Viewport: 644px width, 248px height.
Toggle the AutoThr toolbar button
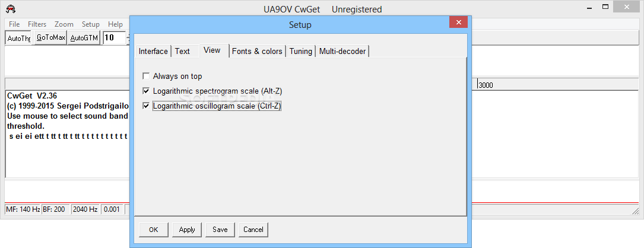(x=19, y=38)
